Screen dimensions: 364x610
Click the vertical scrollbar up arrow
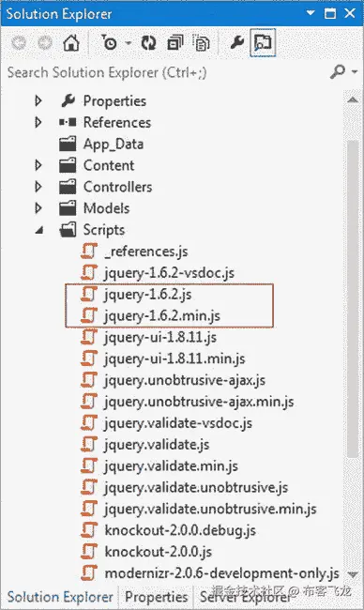pyautogui.click(x=353, y=99)
